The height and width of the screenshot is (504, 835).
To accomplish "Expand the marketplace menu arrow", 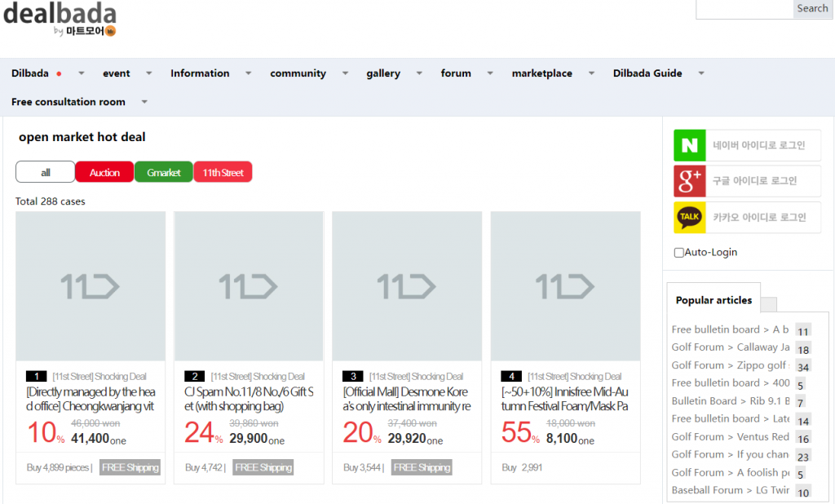I will (591, 73).
